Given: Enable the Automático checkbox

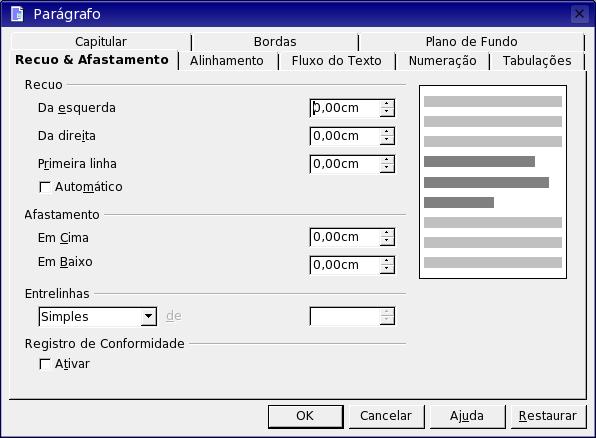Looking at the screenshot, I should coord(45,187).
